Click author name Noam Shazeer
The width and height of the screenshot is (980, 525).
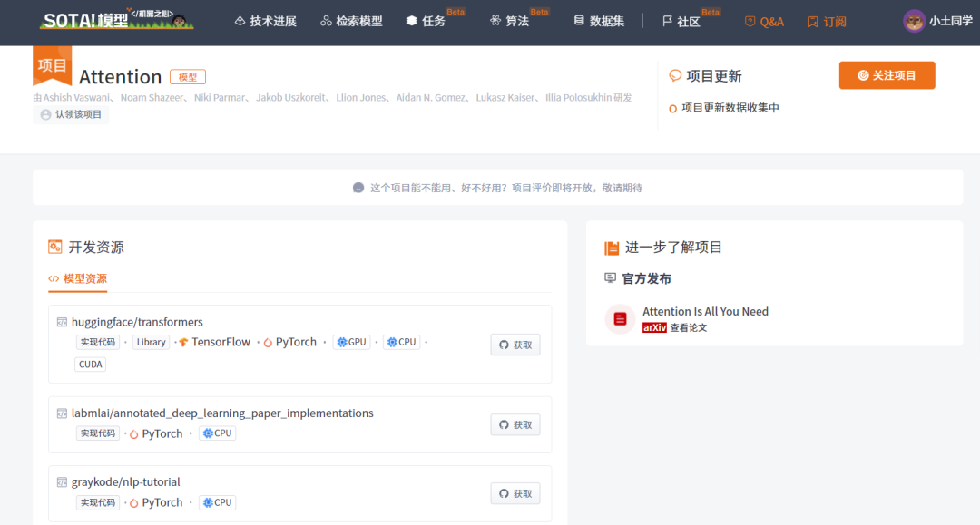(152, 97)
